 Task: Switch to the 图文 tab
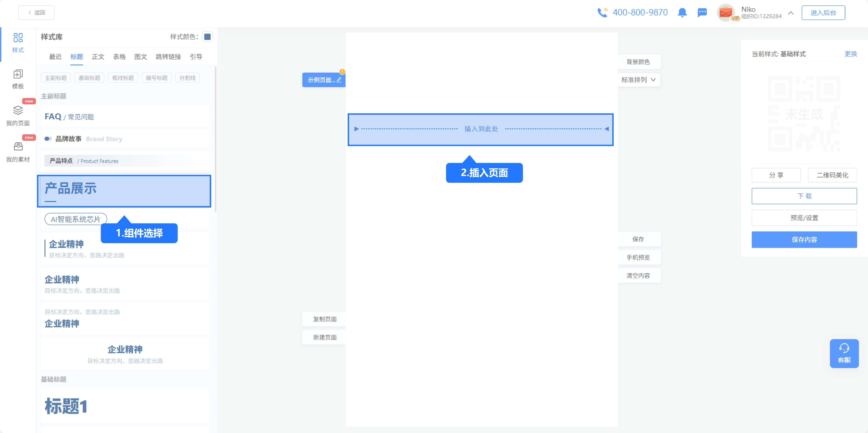coord(141,57)
